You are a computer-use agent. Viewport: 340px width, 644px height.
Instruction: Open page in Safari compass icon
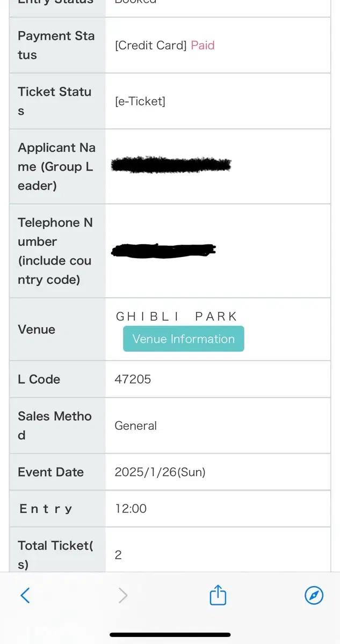[314, 595]
